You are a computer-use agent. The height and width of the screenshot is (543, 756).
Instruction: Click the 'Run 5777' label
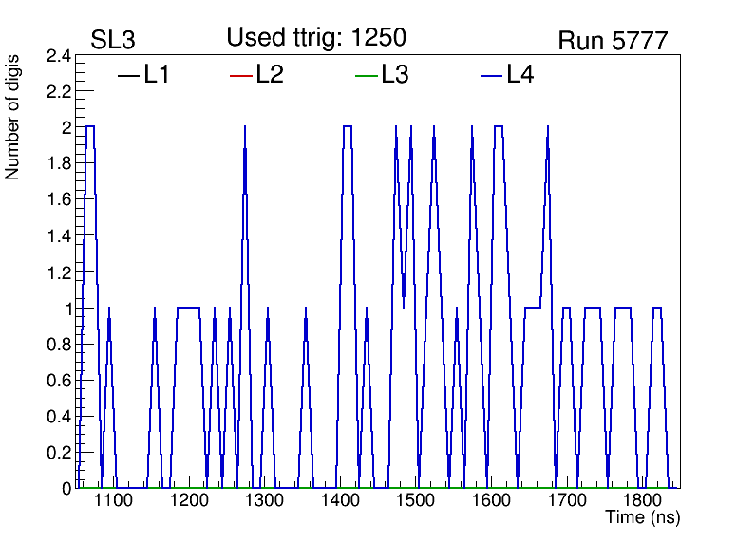(x=613, y=41)
